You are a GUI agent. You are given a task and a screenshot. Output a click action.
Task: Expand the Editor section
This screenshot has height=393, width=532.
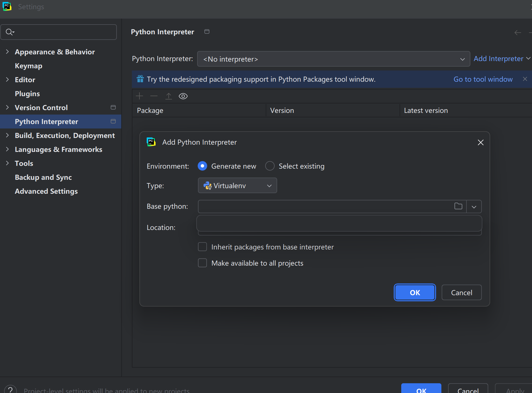coord(8,79)
